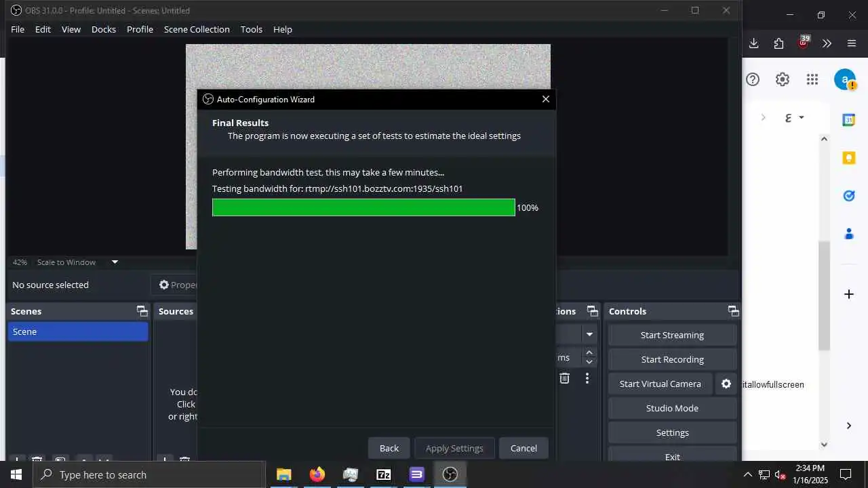Click the taskbar search box

tap(149, 474)
